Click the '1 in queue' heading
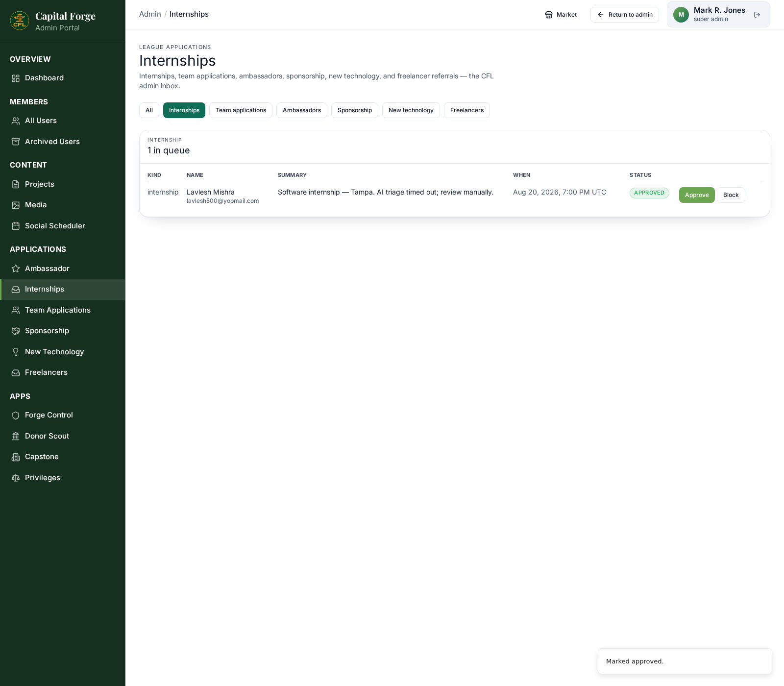The width and height of the screenshot is (784, 686). [169, 150]
